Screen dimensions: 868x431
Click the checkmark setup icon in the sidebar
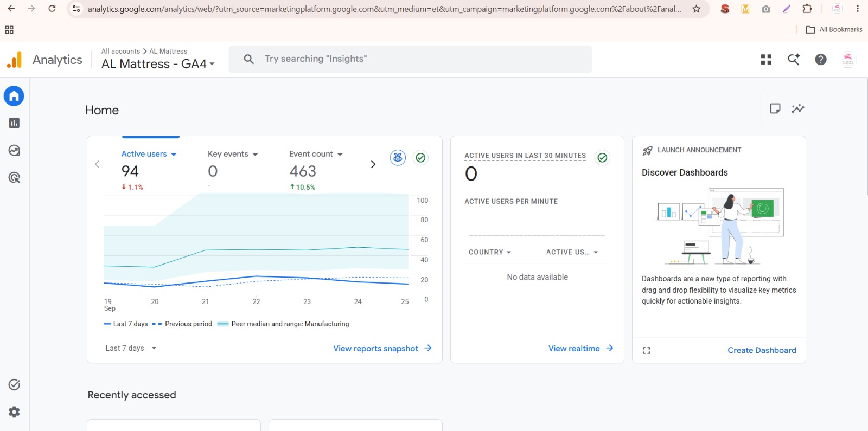click(14, 385)
